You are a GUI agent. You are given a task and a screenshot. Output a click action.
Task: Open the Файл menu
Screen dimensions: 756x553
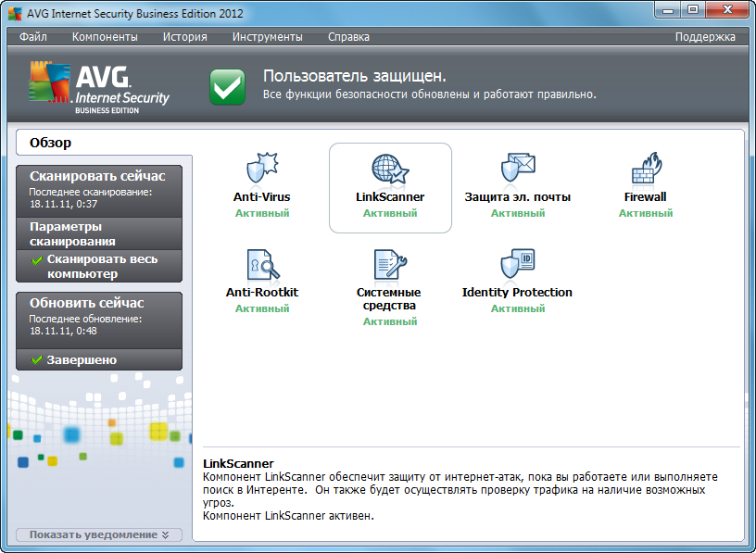click(x=33, y=37)
